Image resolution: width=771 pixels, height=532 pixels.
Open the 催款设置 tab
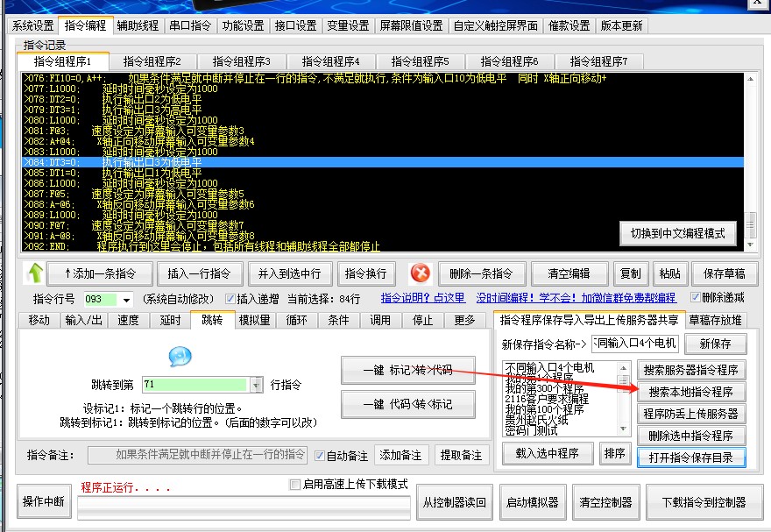(569, 25)
